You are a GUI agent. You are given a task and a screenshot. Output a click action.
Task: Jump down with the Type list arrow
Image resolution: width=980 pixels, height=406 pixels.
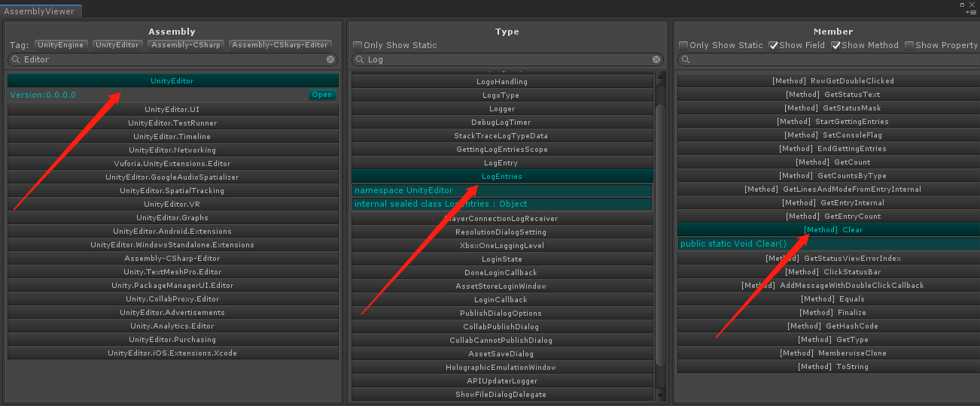click(x=661, y=395)
